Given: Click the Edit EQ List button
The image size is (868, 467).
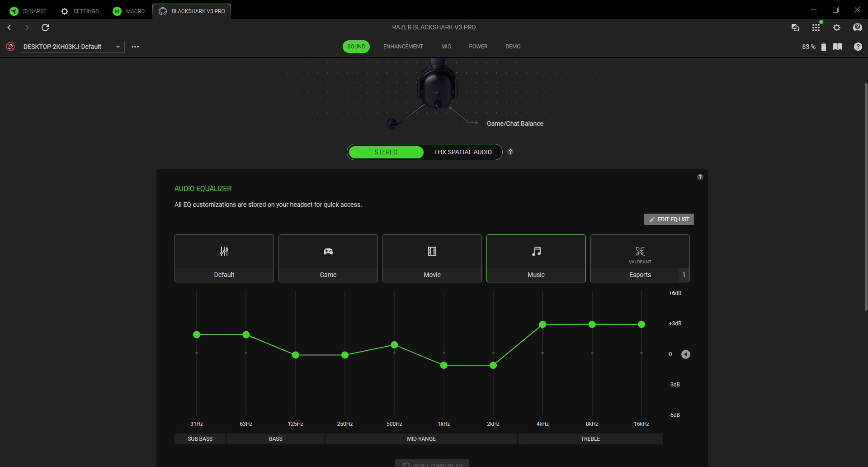Looking at the screenshot, I should [669, 219].
